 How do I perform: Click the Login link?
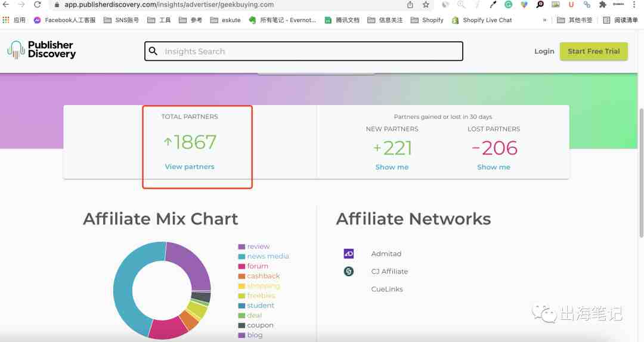[544, 51]
